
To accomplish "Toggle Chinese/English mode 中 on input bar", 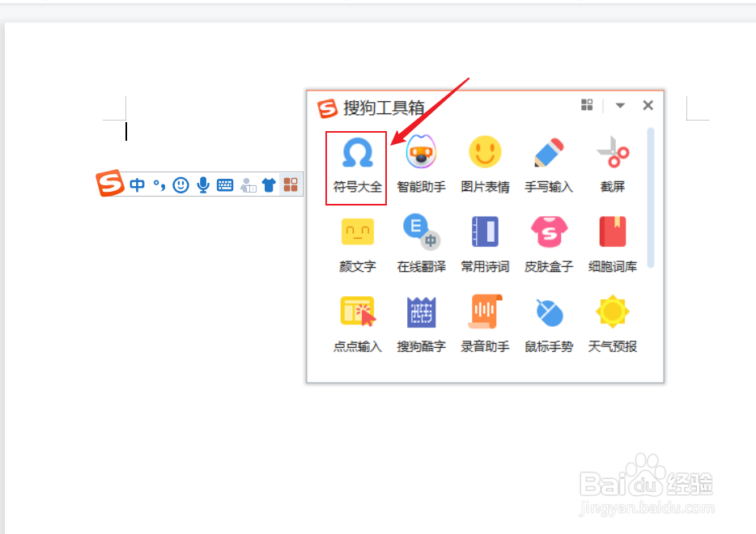I will [137, 184].
